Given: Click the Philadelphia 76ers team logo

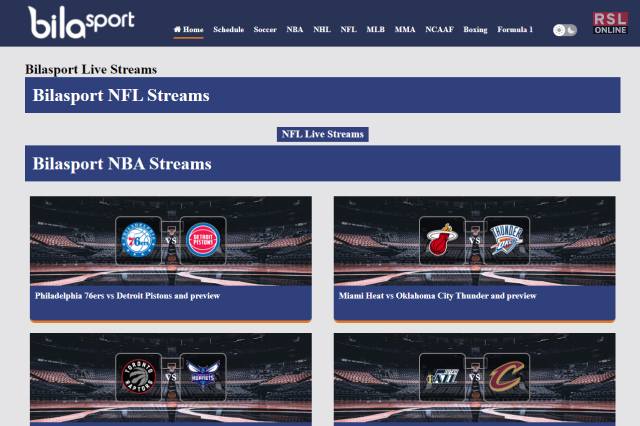Looking at the screenshot, I should pyautogui.click(x=138, y=240).
